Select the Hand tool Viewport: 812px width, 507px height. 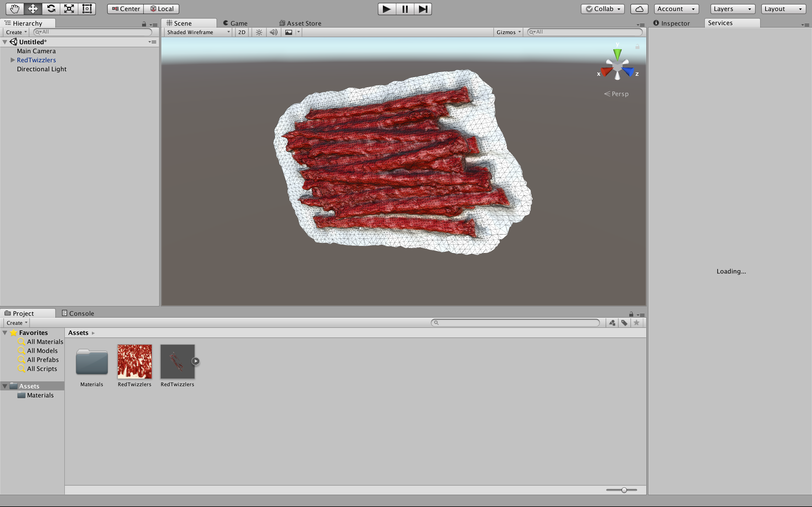coord(14,9)
